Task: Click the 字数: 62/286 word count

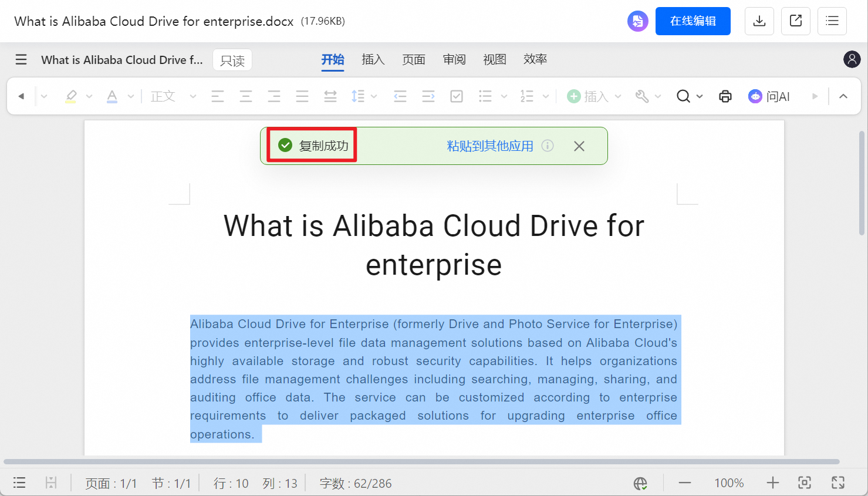Action: (x=356, y=483)
